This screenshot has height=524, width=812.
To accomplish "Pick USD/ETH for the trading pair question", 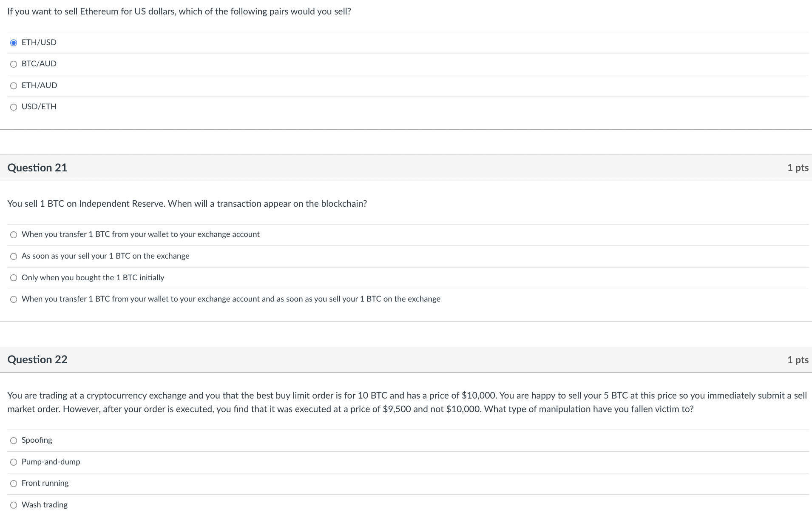I will (x=14, y=107).
